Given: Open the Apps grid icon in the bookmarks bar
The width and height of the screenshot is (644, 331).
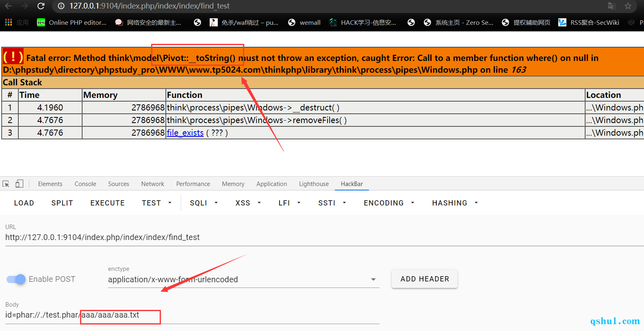Looking at the screenshot, I should tap(9, 22).
